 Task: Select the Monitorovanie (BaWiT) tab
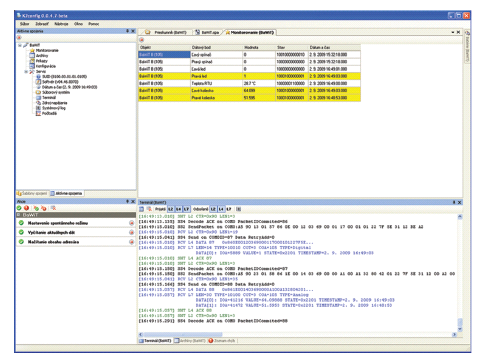[x=250, y=32]
